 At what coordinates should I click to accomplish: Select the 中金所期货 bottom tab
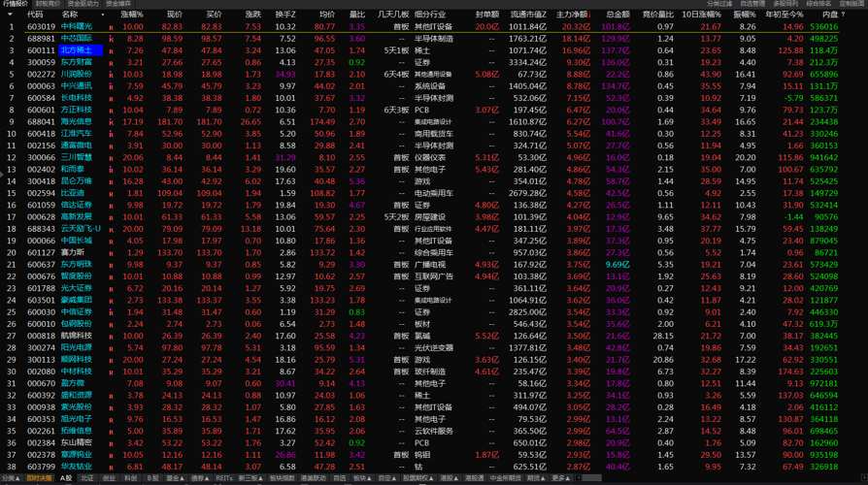pyautogui.click(x=506, y=478)
